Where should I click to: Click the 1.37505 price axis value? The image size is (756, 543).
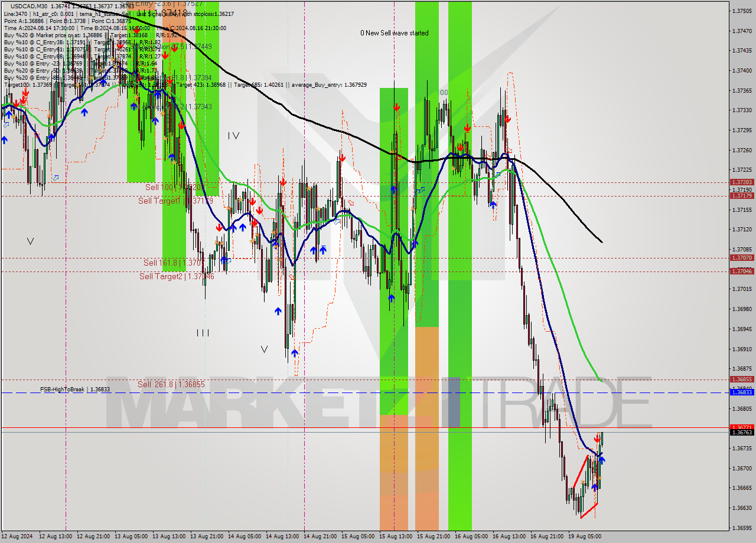click(742, 11)
